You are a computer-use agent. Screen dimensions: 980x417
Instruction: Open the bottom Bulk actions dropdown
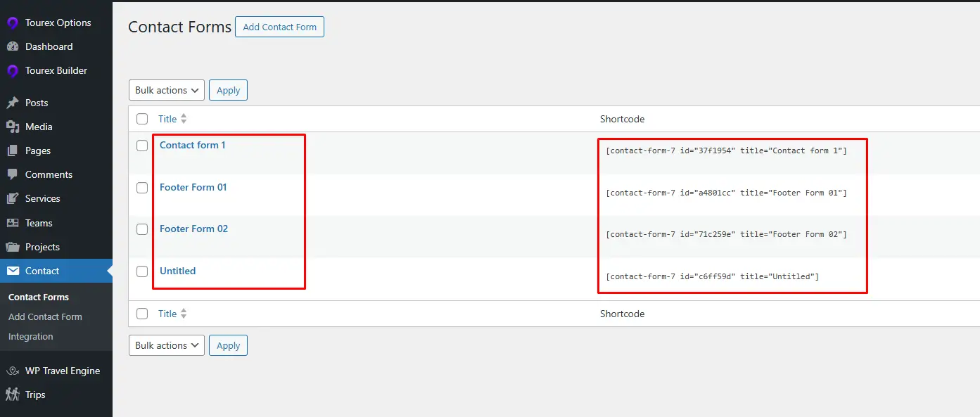[x=167, y=345]
